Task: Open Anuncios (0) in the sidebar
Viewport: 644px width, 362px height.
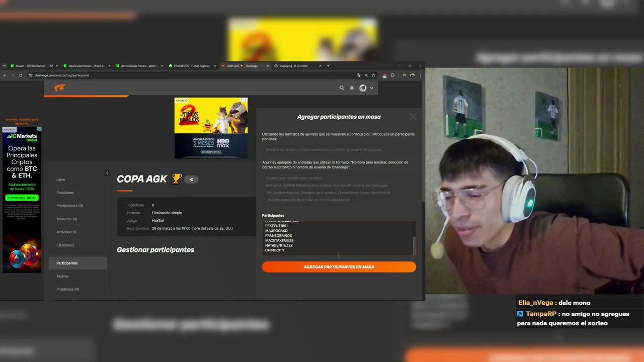Action: [67, 219]
